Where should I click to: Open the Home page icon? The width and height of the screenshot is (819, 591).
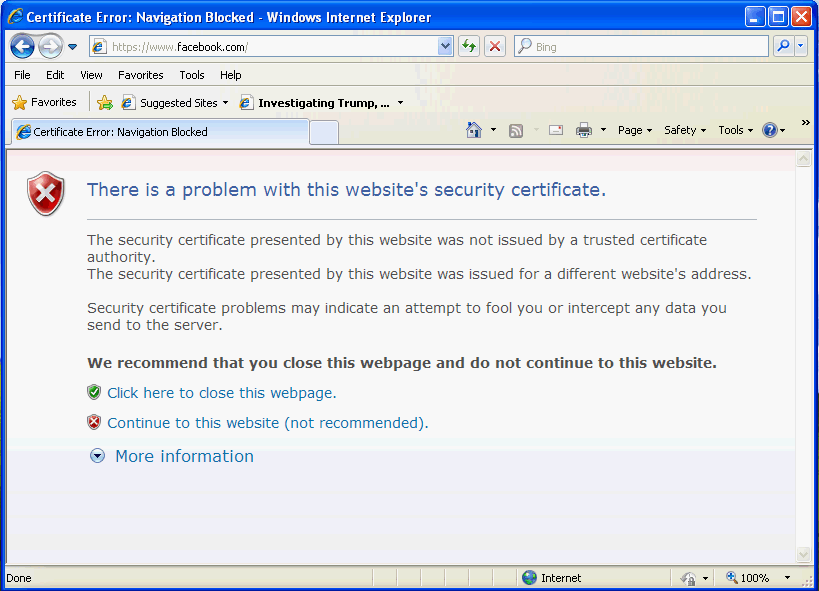474,130
